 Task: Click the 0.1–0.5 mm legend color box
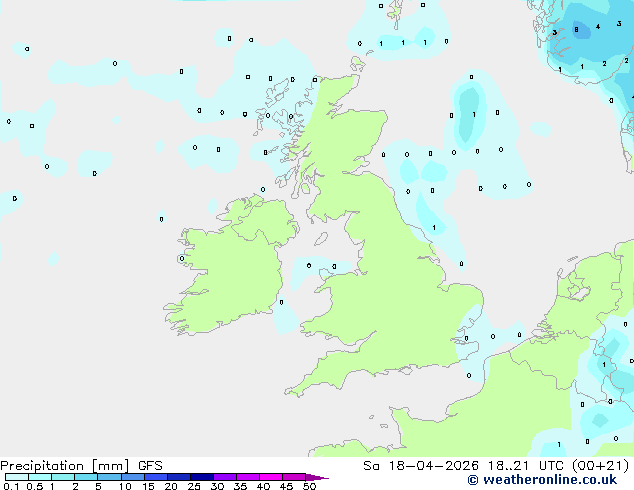tap(17, 477)
